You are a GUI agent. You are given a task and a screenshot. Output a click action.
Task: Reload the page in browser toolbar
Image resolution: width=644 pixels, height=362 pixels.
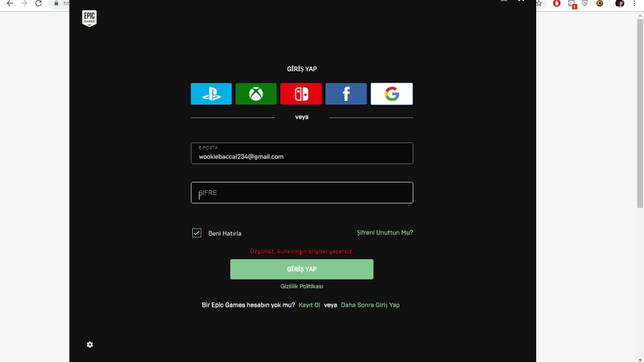point(38,4)
